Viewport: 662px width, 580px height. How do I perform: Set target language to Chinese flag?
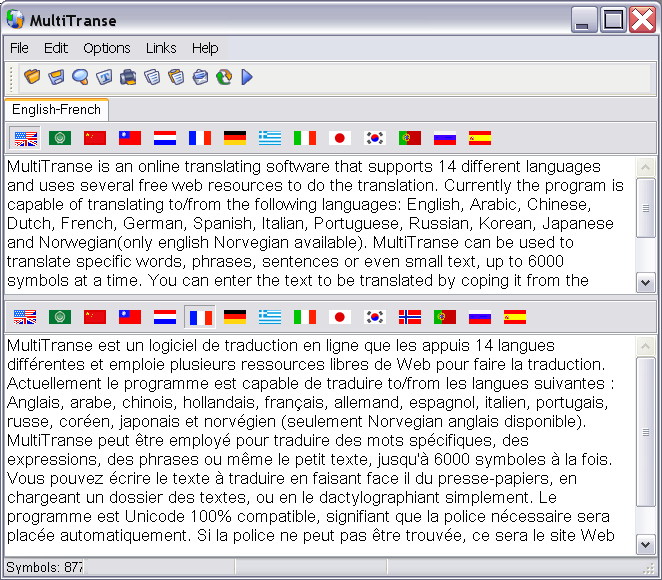pyautogui.click(x=95, y=317)
